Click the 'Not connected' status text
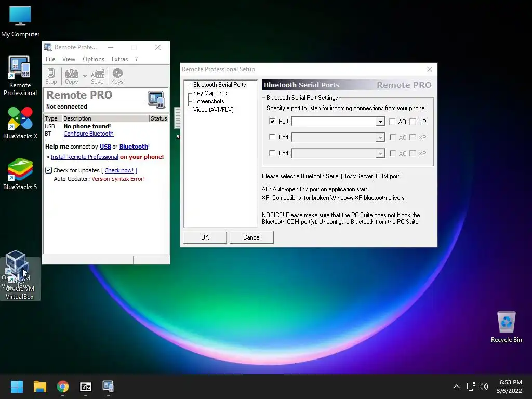 (67, 107)
